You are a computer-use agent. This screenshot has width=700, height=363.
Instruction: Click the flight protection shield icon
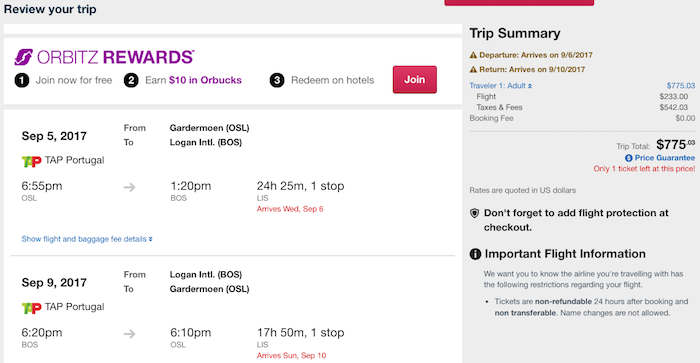pos(475,213)
